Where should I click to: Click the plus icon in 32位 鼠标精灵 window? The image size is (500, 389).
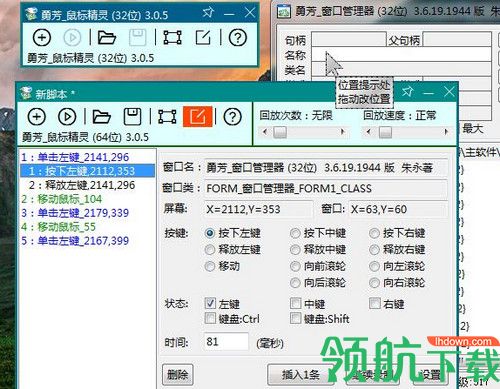[42, 37]
